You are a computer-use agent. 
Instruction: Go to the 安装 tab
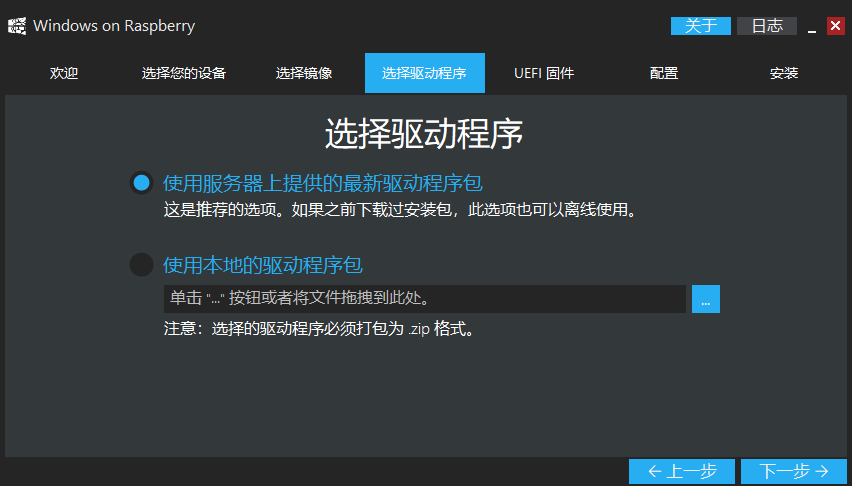(784, 73)
